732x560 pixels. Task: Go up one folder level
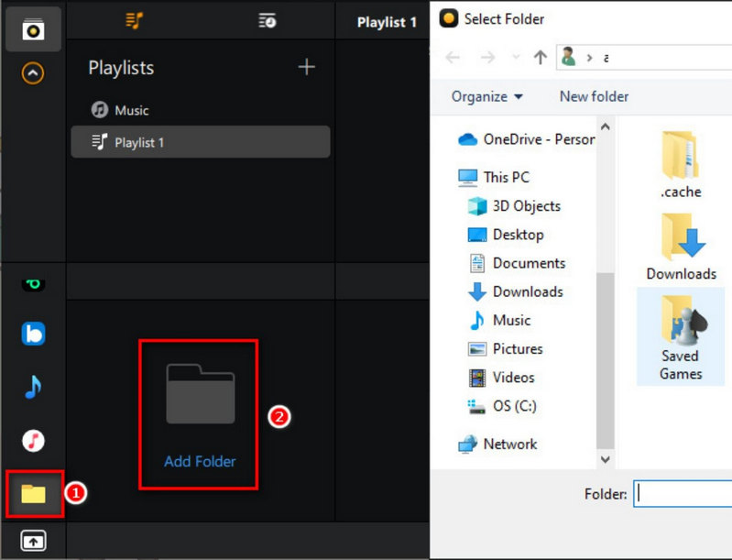pyautogui.click(x=541, y=58)
